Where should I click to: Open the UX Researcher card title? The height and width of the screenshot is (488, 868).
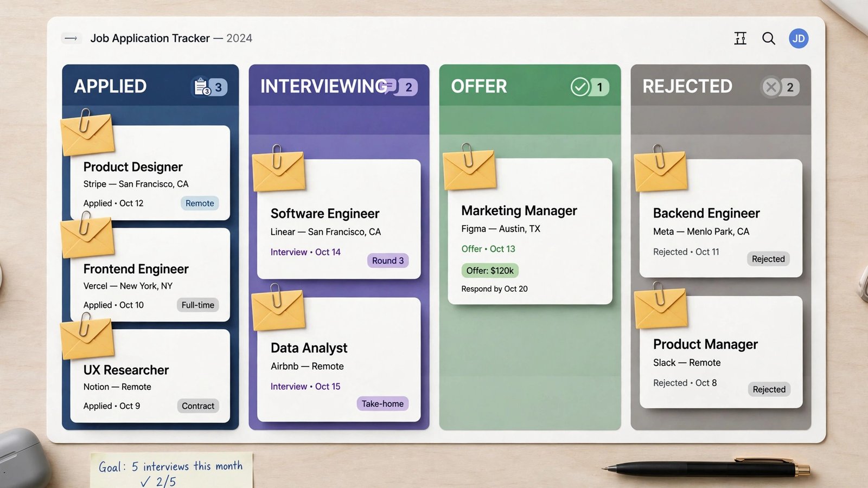click(x=126, y=370)
